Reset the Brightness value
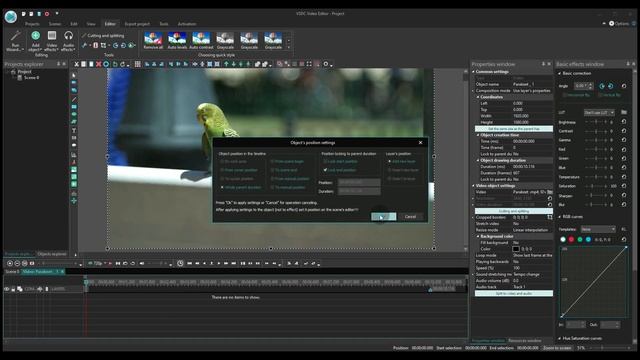The image size is (640, 360). [x=624, y=122]
